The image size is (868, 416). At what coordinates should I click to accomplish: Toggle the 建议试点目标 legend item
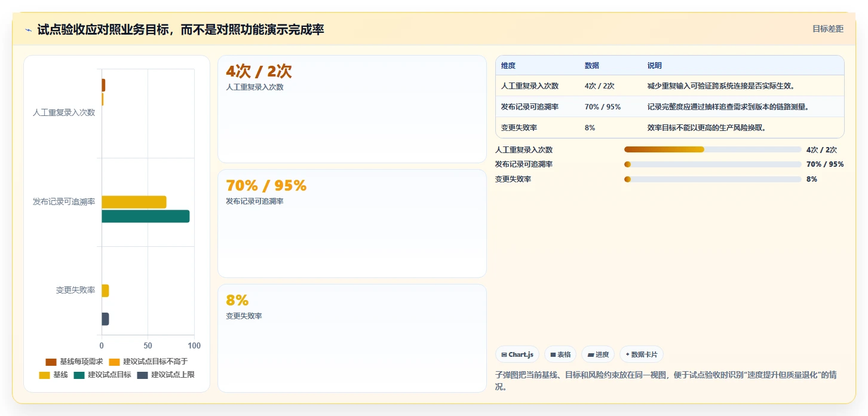[102, 375]
